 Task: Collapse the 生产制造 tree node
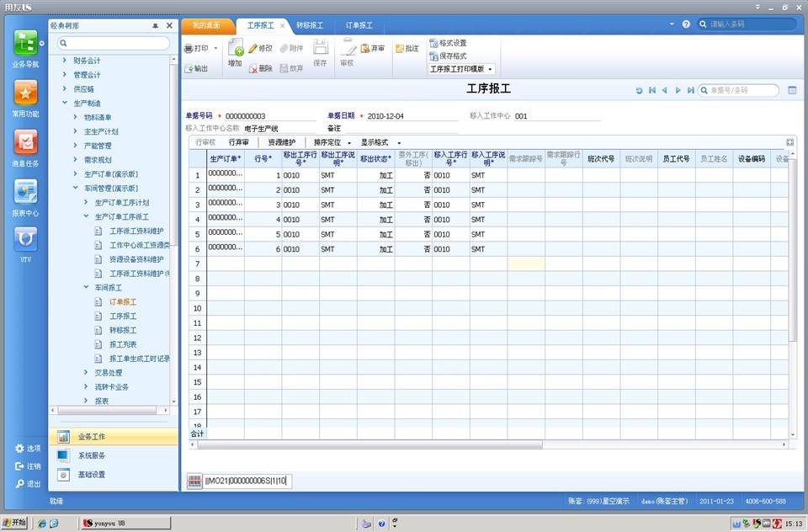pos(65,103)
